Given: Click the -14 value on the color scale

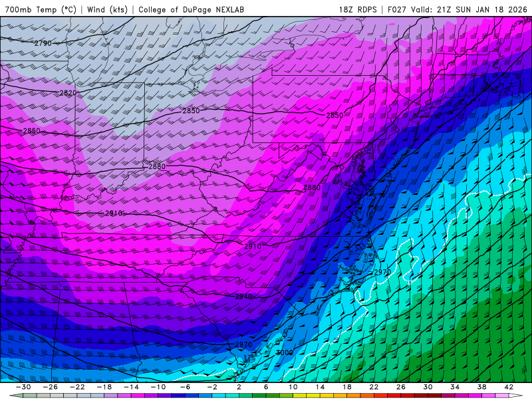Looking at the screenshot, I should (131, 387).
